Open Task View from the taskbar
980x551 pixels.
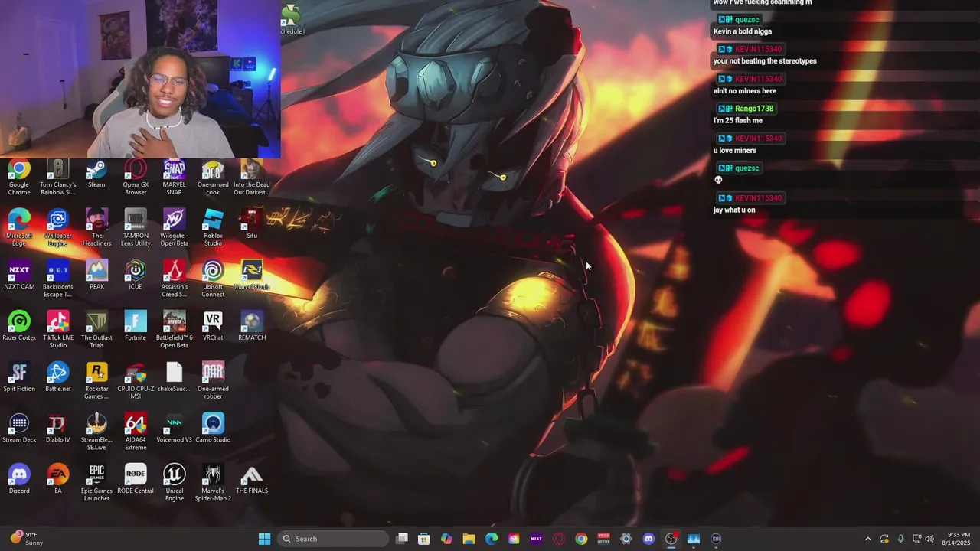pos(402,539)
